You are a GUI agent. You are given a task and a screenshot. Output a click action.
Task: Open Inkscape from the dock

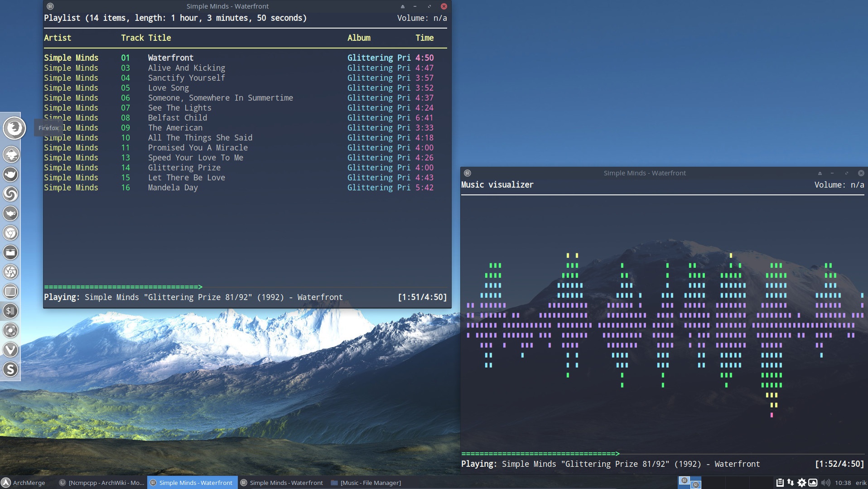click(x=11, y=155)
